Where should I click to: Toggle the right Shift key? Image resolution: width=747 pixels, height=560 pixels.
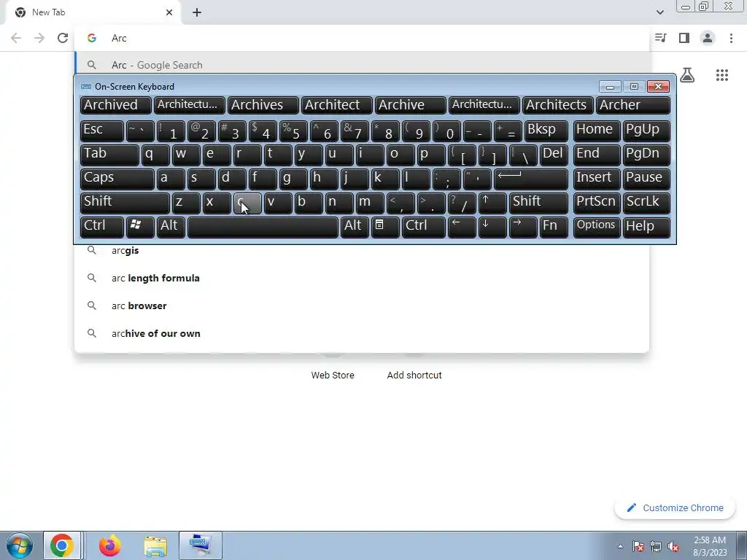pos(538,203)
